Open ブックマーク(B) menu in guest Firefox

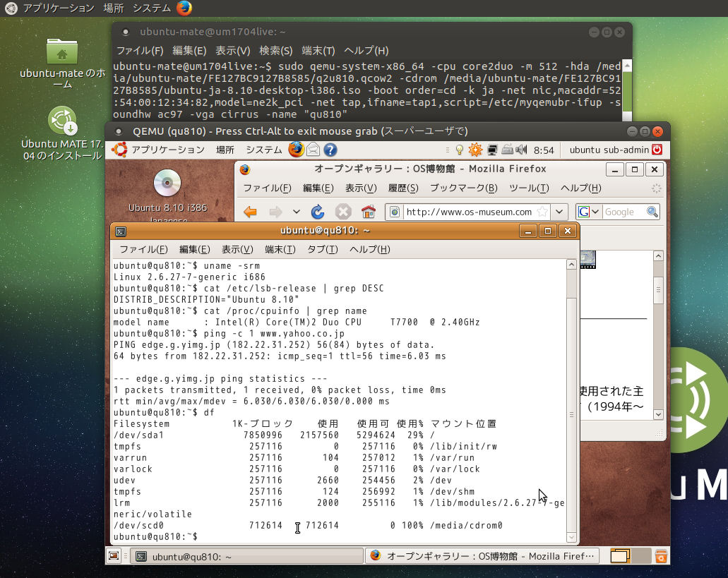coord(463,188)
